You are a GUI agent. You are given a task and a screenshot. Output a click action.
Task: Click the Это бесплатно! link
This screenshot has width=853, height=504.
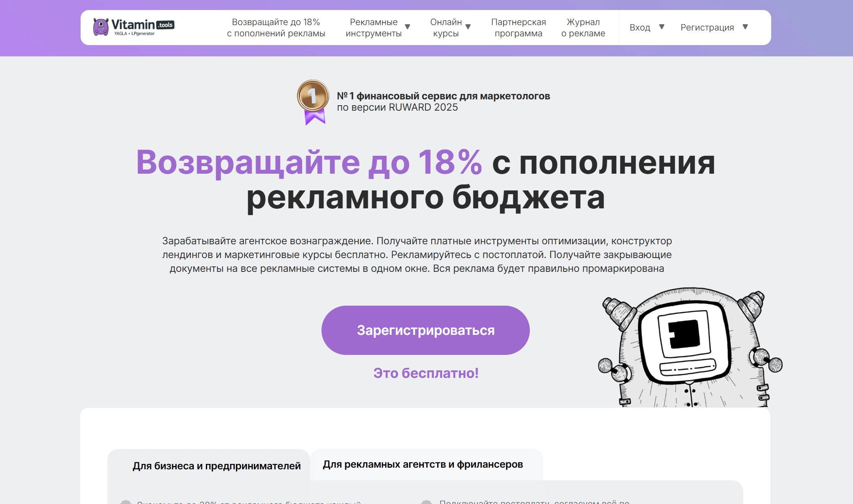[x=425, y=373]
